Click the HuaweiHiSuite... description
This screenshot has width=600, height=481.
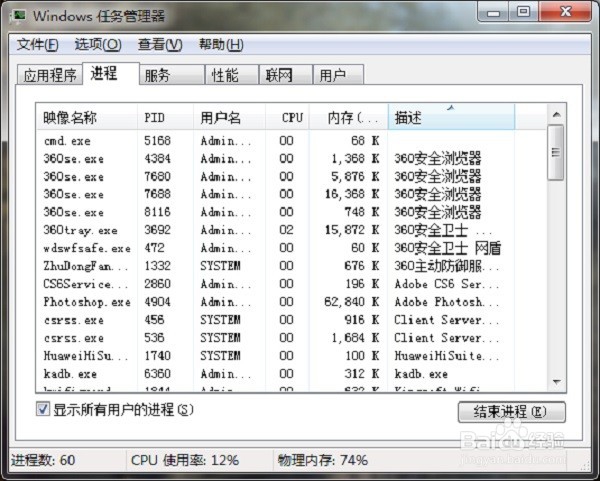(x=447, y=356)
